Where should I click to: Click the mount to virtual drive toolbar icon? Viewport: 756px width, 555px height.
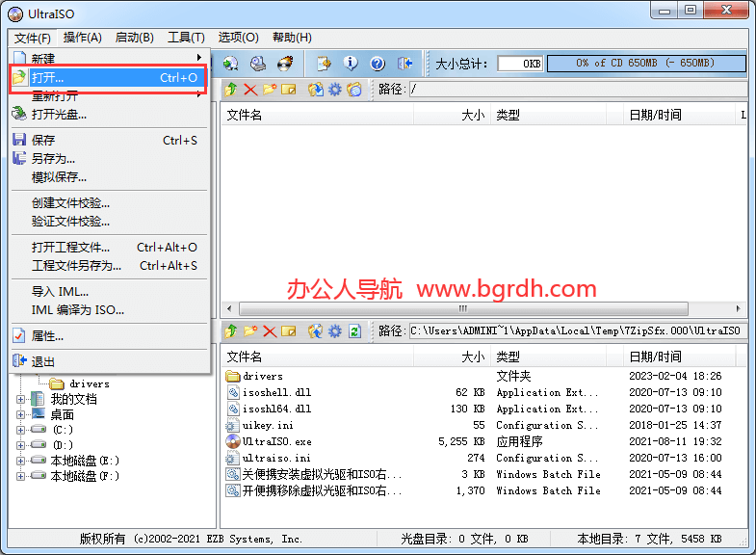[258, 64]
